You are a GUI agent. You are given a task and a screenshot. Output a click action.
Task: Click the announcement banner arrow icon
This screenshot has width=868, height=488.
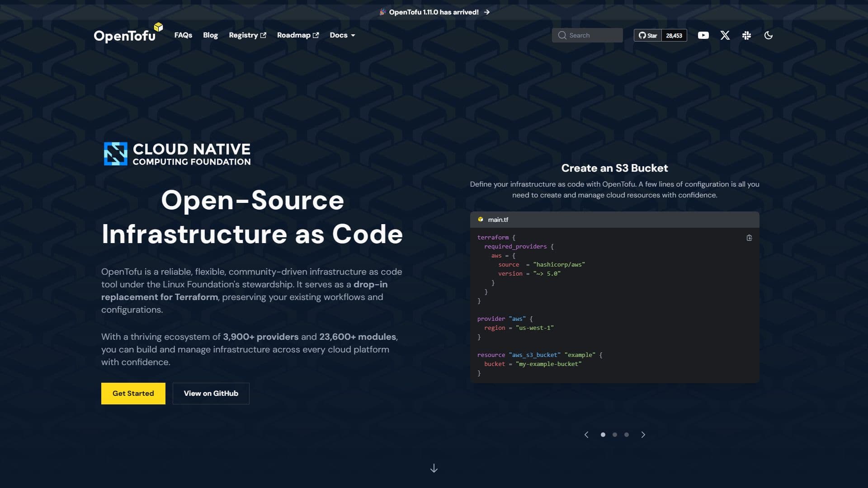click(487, 12)
